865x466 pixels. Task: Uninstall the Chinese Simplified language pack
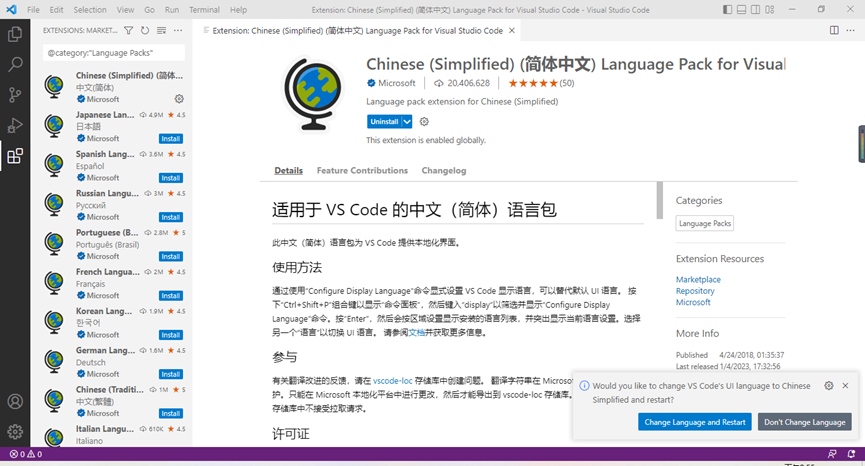384,121
